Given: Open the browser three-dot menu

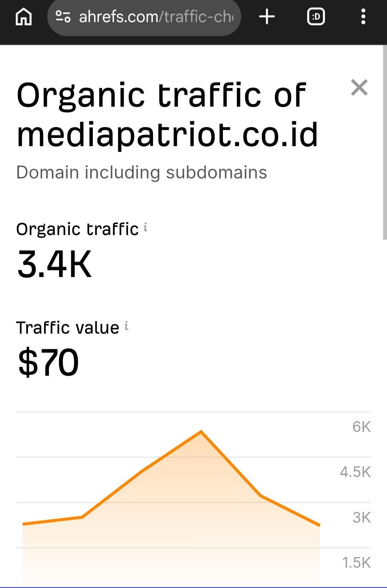Looking at the screenshot, I should pyautogui.click(x=363, y=17).
